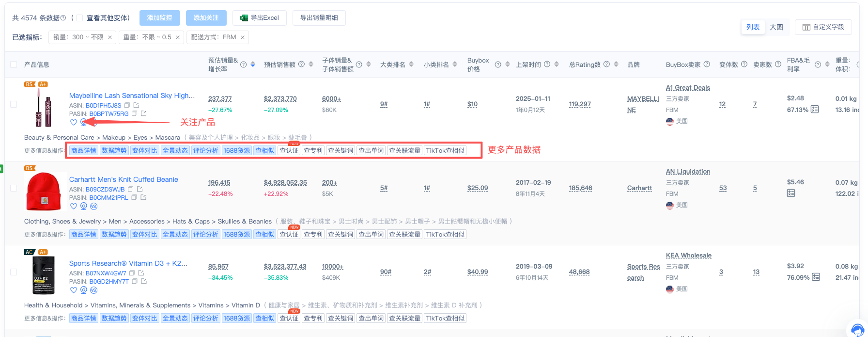This screenshot has height=337, width=868.
Task: Show help for 变体数 column
Action: coord(744,64)
